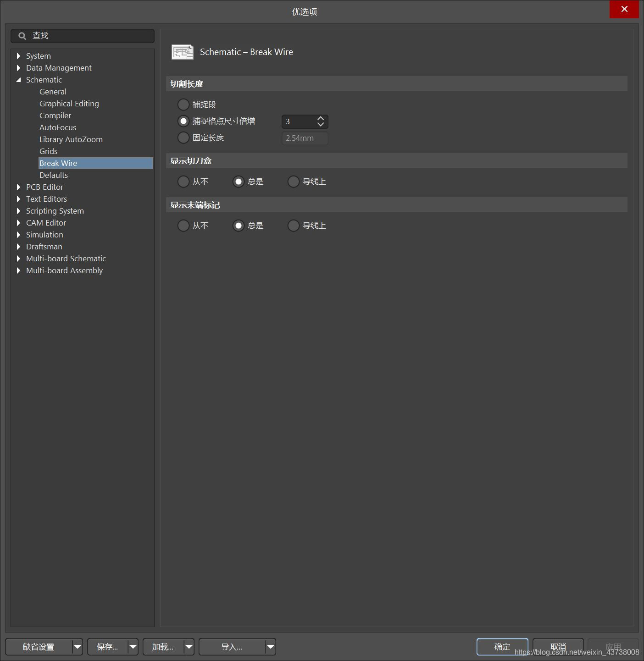Screen dimensions: 644x661
Task: Click the 缺省设置 button
Action: click(x=39, y=647)
